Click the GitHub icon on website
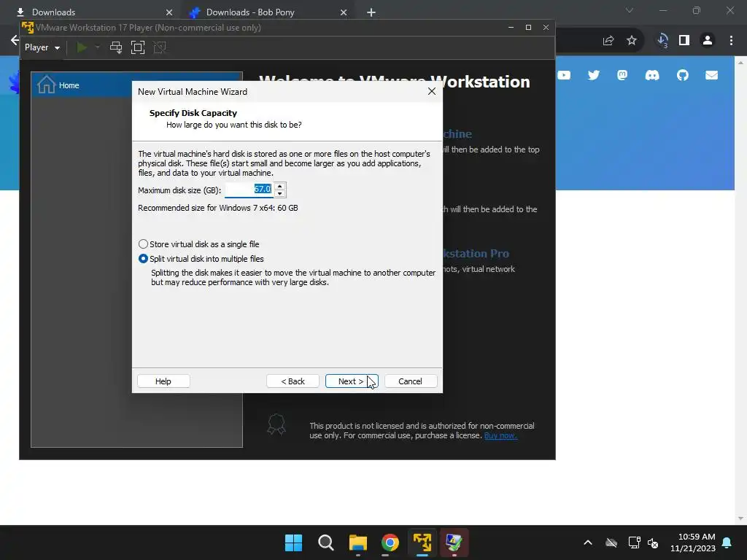This screenshot has height=560, width=747. [x=683, y=75]
